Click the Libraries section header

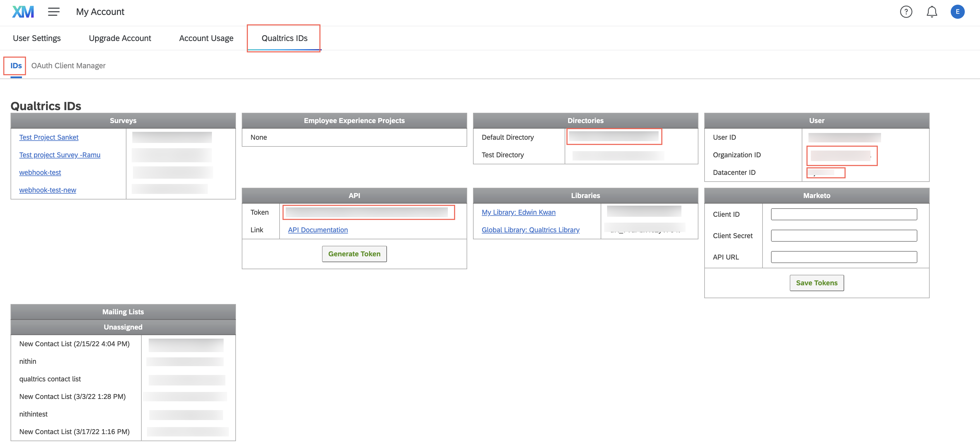585,195
